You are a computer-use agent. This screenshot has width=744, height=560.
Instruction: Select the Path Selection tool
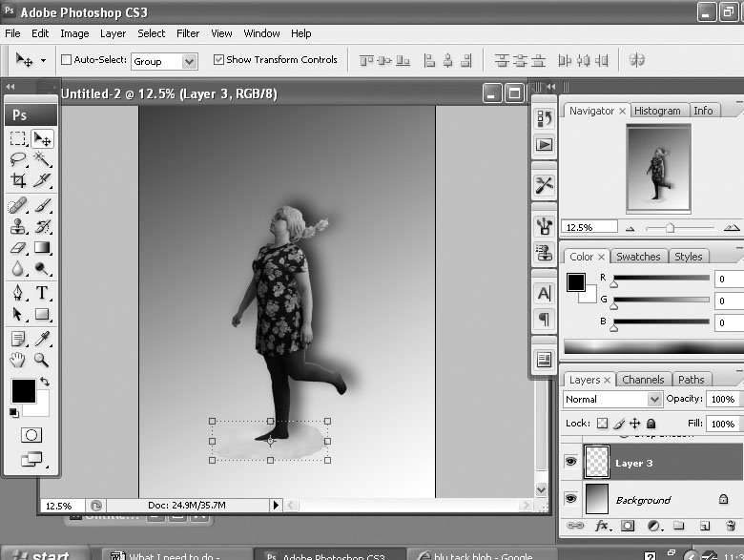[x=17, y=314]
